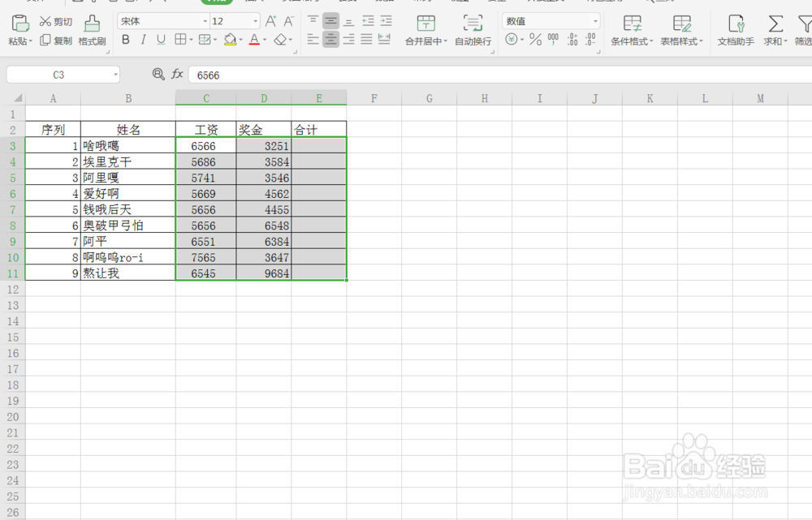Click the cell with name 埃里克干
The height and width of the screenshot is (520, 812).
tap(128, 162)
